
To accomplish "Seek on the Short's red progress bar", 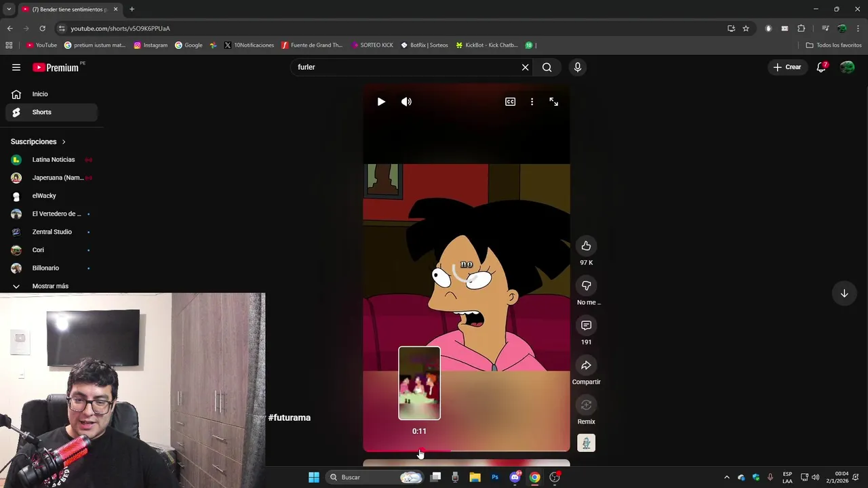I will pyautogui.click(x=467, y=450).
